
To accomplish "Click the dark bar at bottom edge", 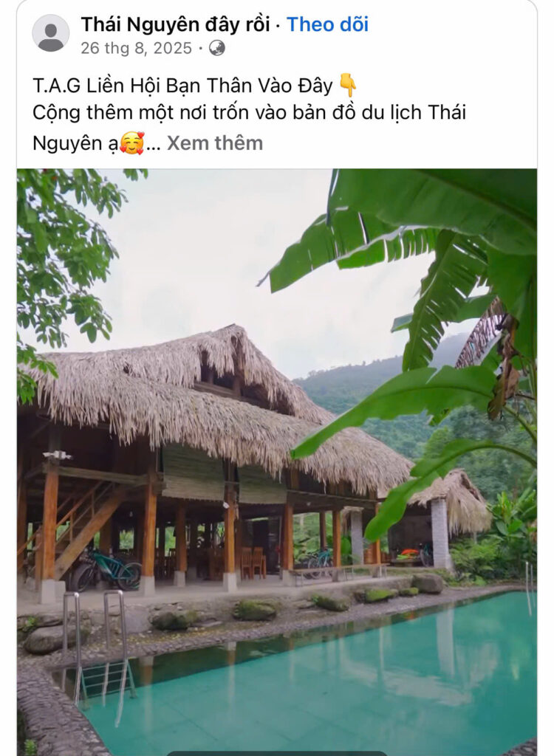I will click(277, 753).
